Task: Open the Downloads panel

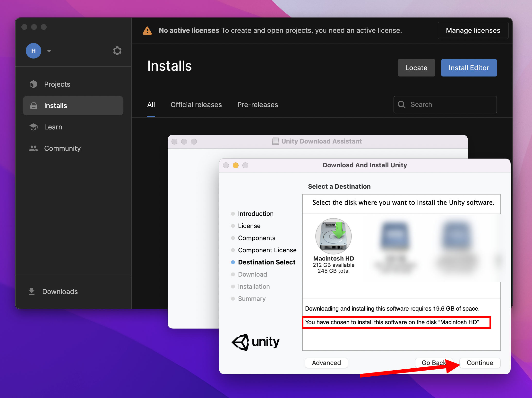Action: tap(60, 291)
